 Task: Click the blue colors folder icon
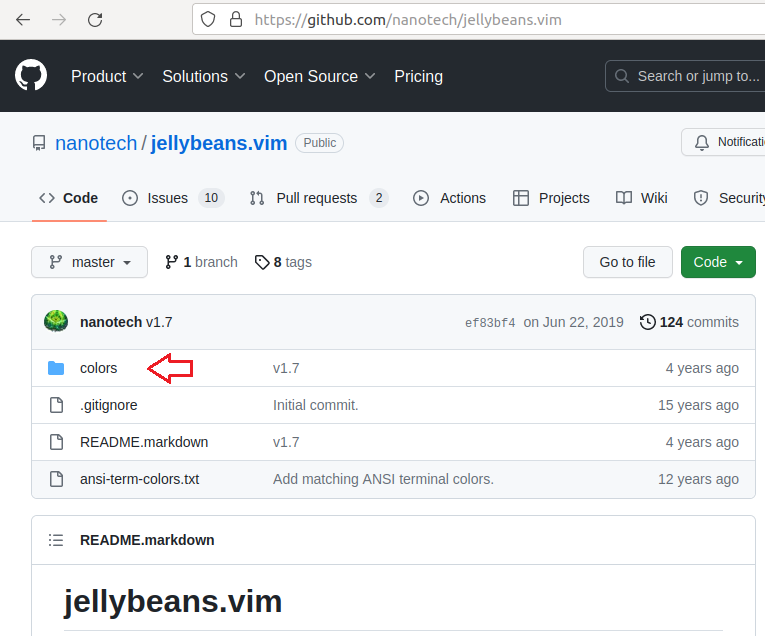[x=56, y=368]
